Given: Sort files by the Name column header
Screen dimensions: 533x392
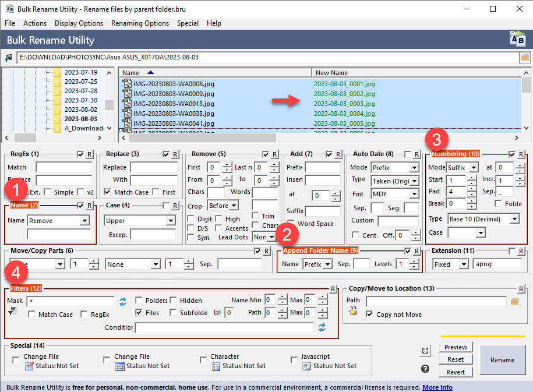Looking at the screenshot, I should click(x=215, y=73).
